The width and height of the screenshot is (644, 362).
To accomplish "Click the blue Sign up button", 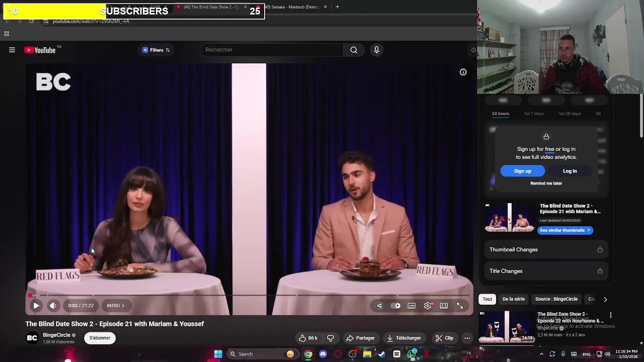I will tap(522, 171).
